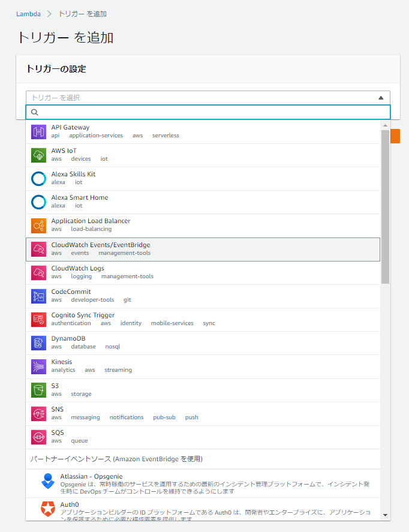Choose API Gateway from the list
409x532 pixels.
point(203,131)
